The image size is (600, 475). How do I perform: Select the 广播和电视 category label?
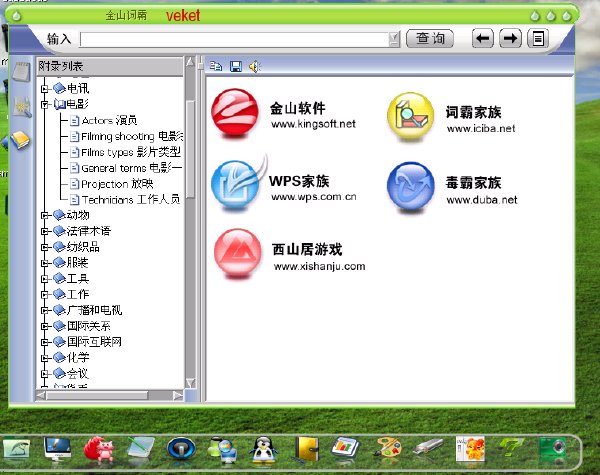click(94, 310)
